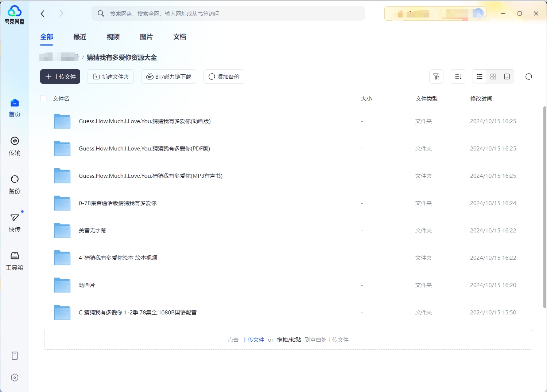The width and height of the screenshot is (547, 392).
Task: Switch to the 文档 tab
Action: pyautogui.click(x=179, y=37)
